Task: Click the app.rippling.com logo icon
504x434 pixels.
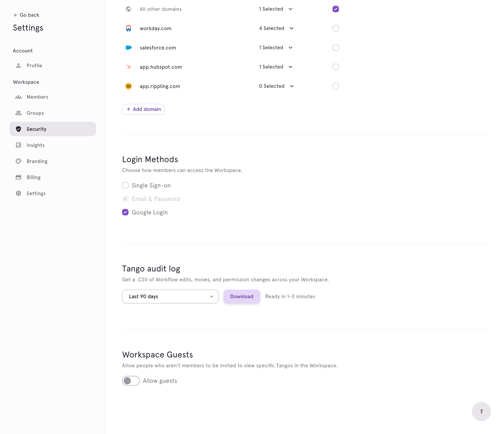Action: pyautogui.click(x=129, y=86)
